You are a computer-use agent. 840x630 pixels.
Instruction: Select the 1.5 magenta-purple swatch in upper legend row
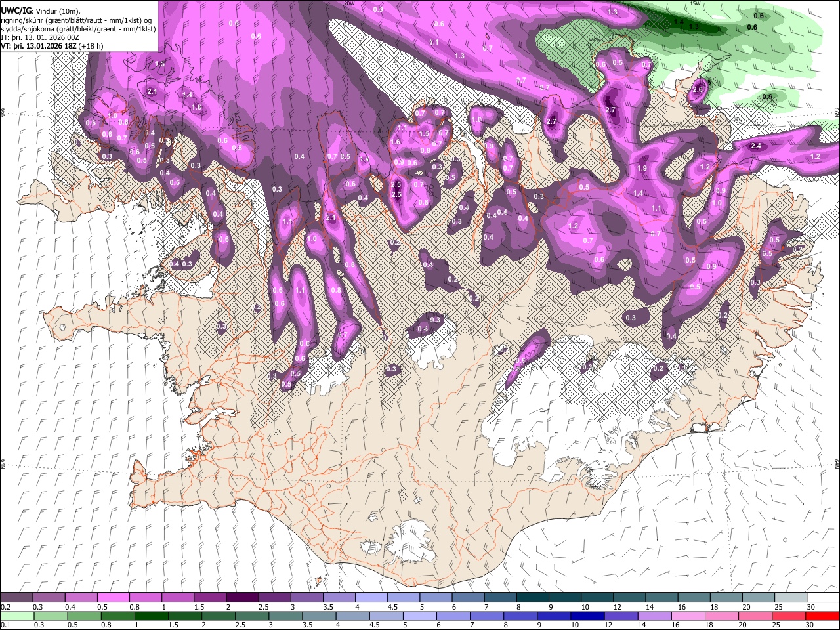(x=209, y=598)
